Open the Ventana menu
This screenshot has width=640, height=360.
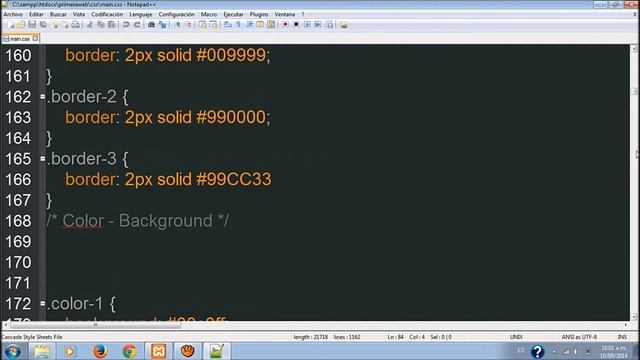[284, 14]
